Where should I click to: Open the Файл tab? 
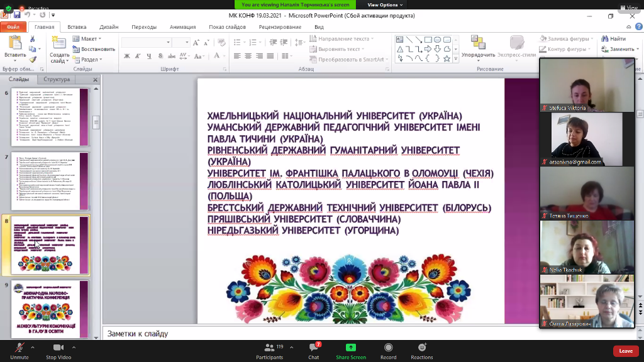coord(13,27)
